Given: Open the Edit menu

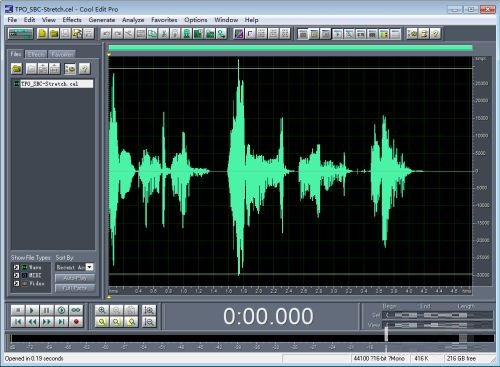Looking at the screenshot, I should click(29, 20).
